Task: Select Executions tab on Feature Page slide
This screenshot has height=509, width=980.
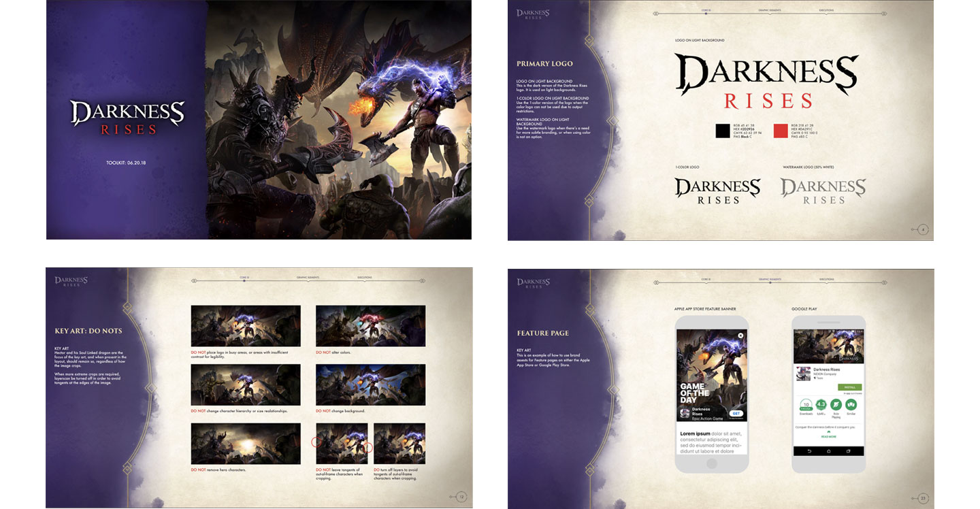Action: coord(826,280)
